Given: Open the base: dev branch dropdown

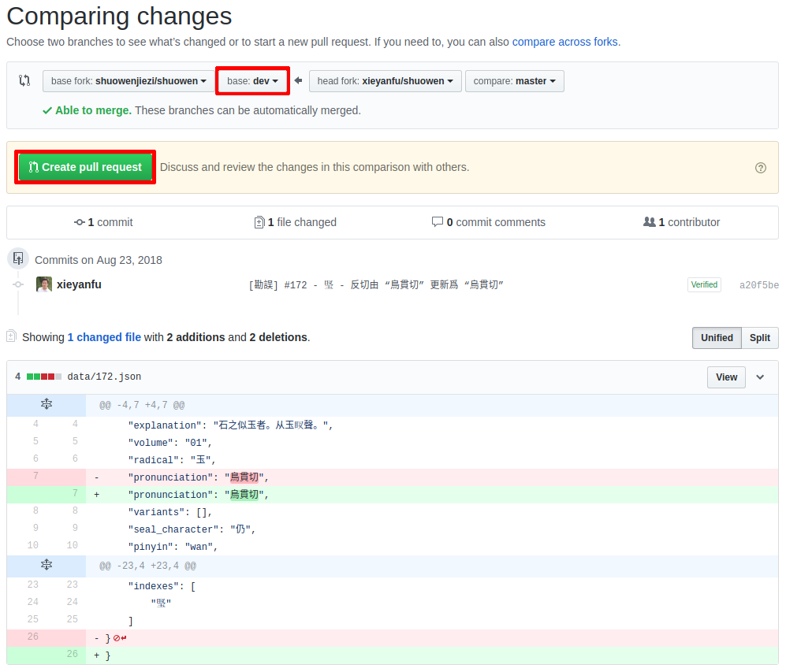Looking at the screenshot, I should 252,81.
